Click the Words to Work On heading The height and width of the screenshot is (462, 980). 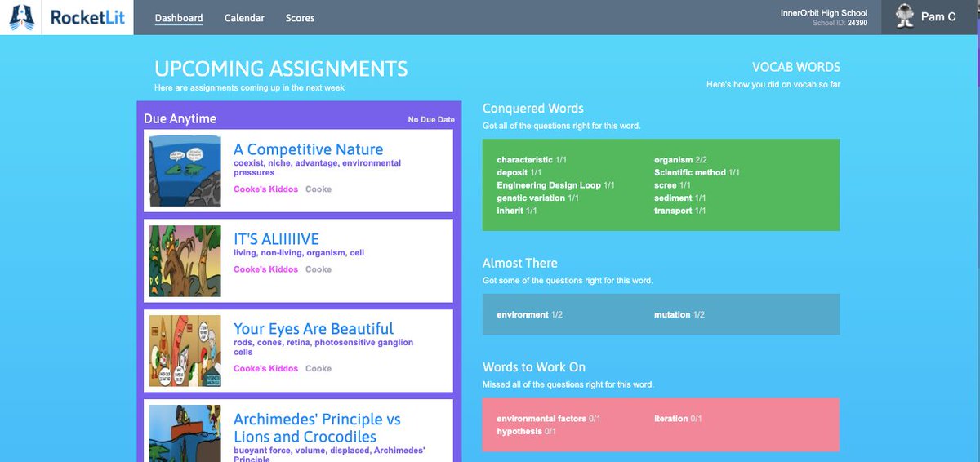pos(534,367)
